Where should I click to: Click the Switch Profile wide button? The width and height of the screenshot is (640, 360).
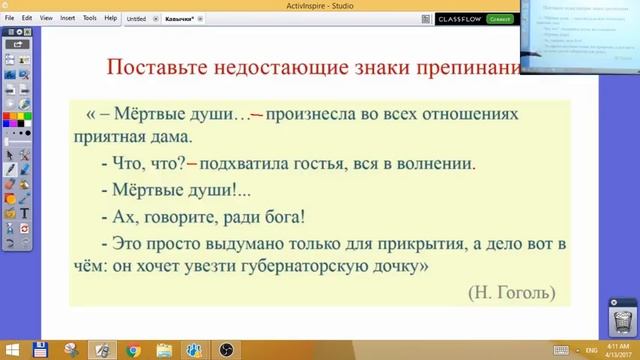point(17,44)
